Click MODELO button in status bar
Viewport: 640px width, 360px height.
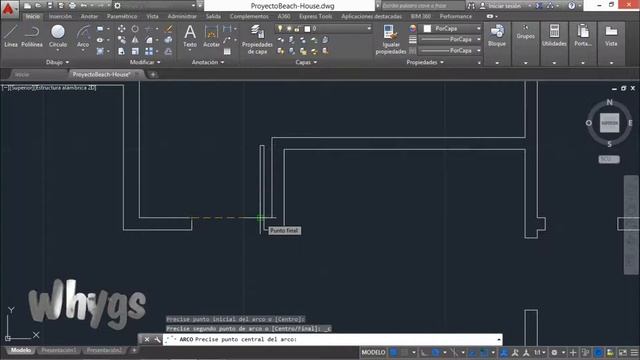pyautogui.click(x=373, y=352)
